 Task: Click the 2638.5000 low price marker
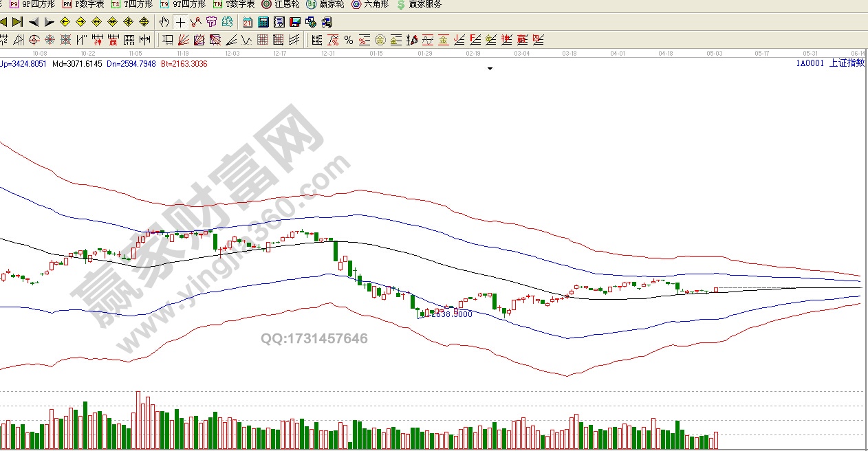point(450,314)
